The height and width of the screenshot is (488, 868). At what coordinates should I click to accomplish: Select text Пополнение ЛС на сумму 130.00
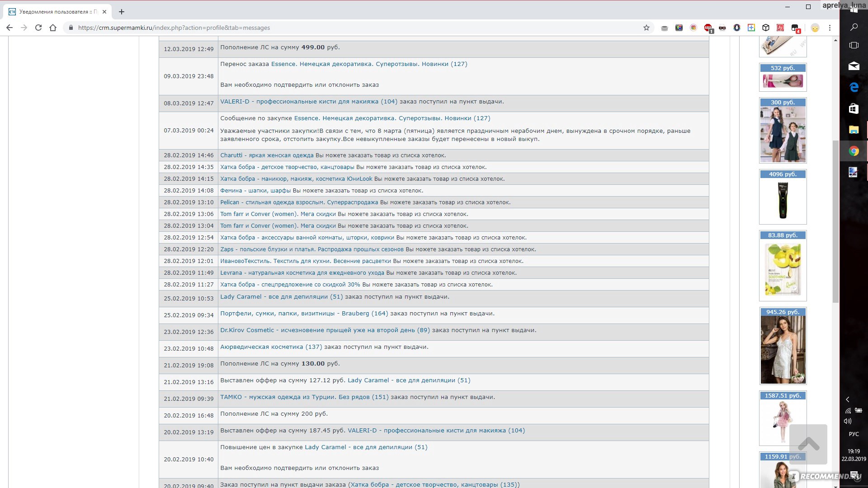tap(280, 364)
